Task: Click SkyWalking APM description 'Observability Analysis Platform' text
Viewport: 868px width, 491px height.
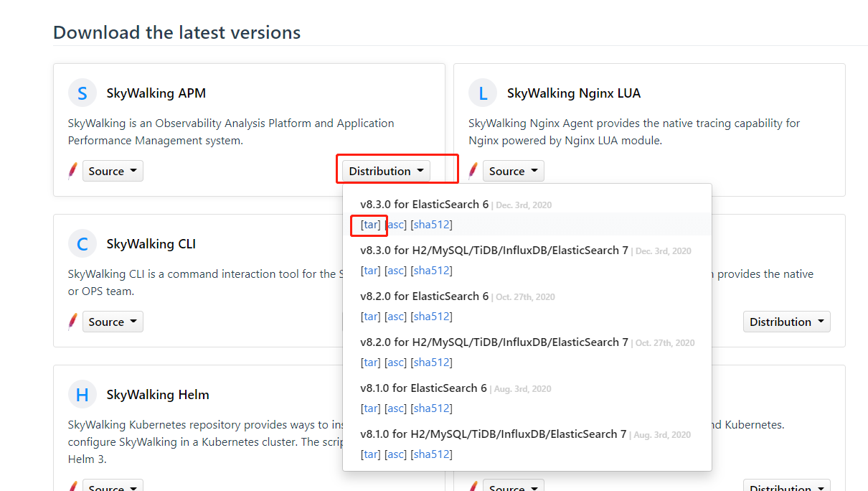Action: 233,123
